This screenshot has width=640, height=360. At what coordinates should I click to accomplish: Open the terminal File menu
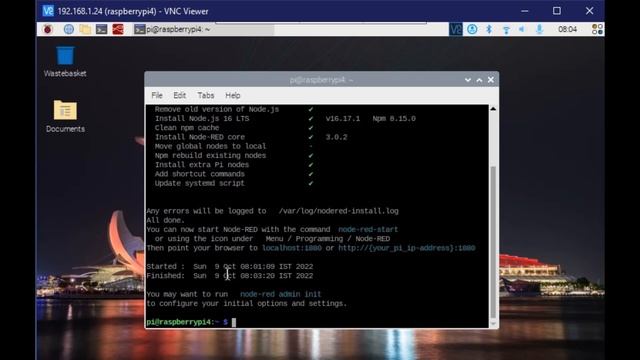pos(157,95)
